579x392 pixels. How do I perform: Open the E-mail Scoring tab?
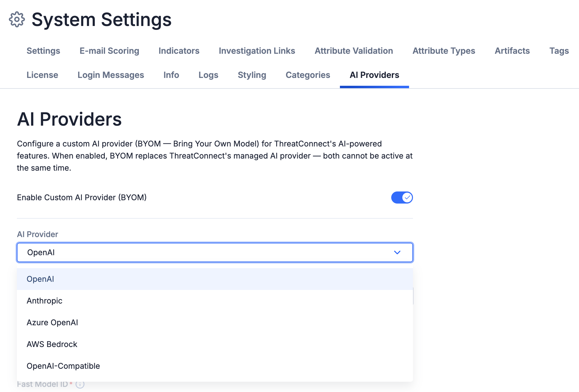109,51
